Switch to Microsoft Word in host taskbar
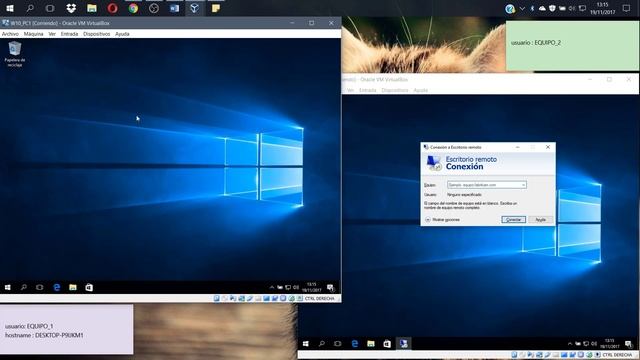 tap(174, 8)
